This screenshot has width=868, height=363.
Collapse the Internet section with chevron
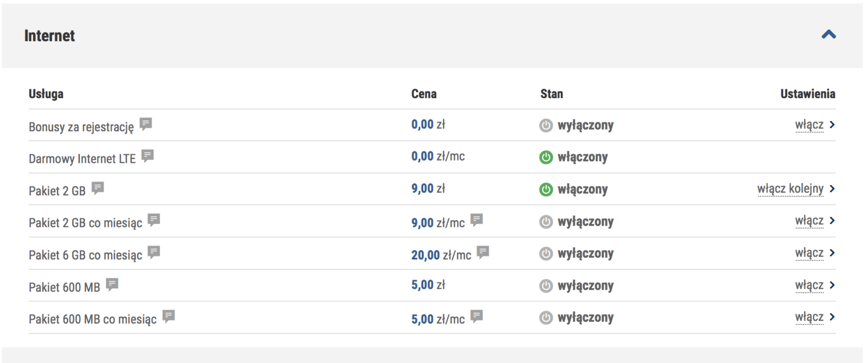click(x=828, y=35)
